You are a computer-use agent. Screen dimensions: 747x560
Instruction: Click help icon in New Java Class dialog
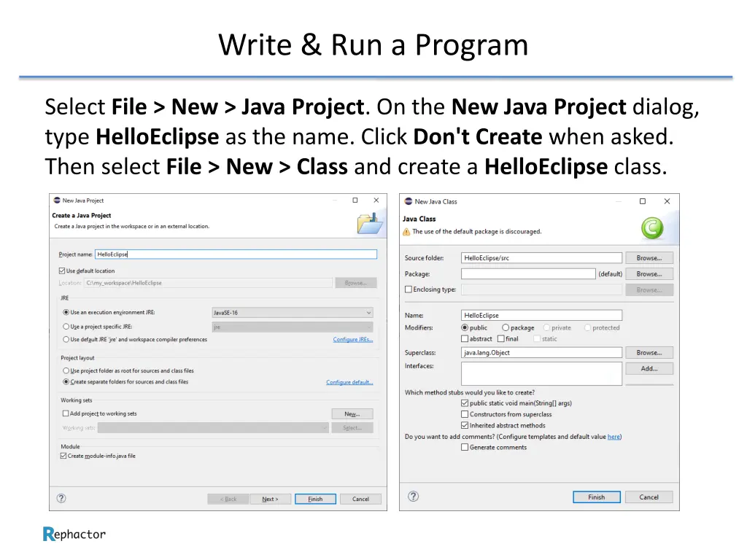click(x=413, y=496)
